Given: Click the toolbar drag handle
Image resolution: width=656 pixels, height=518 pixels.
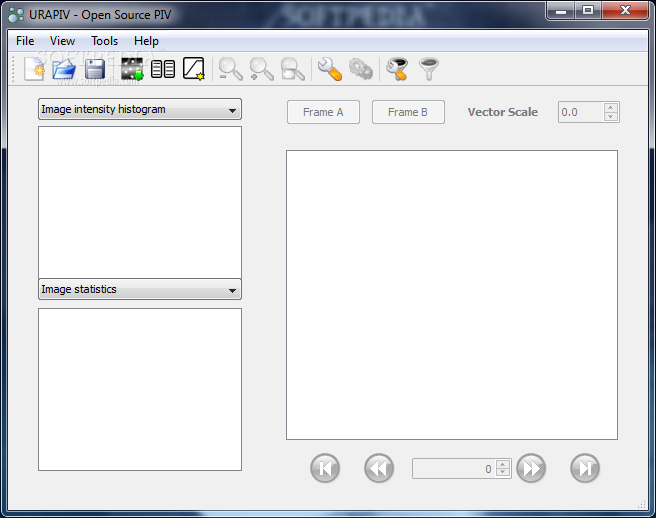Looking at the screenshot, I should [13, 69].
